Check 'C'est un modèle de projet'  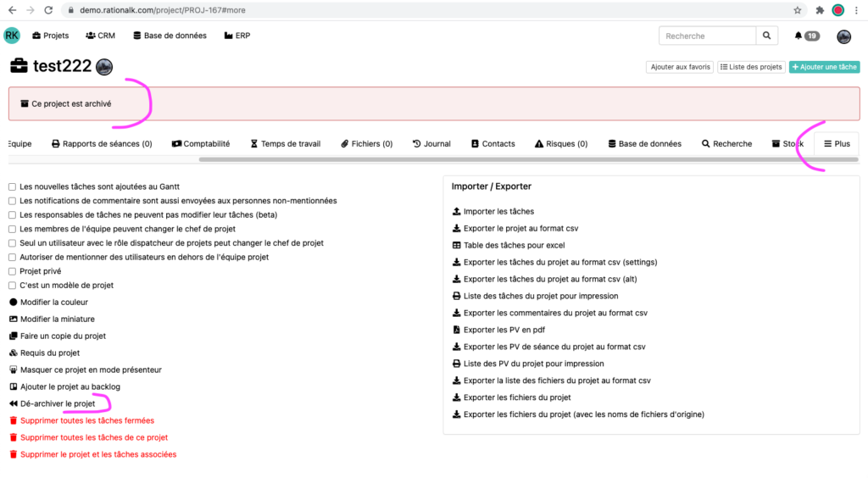pyautogui.click(x=13, y=286)
